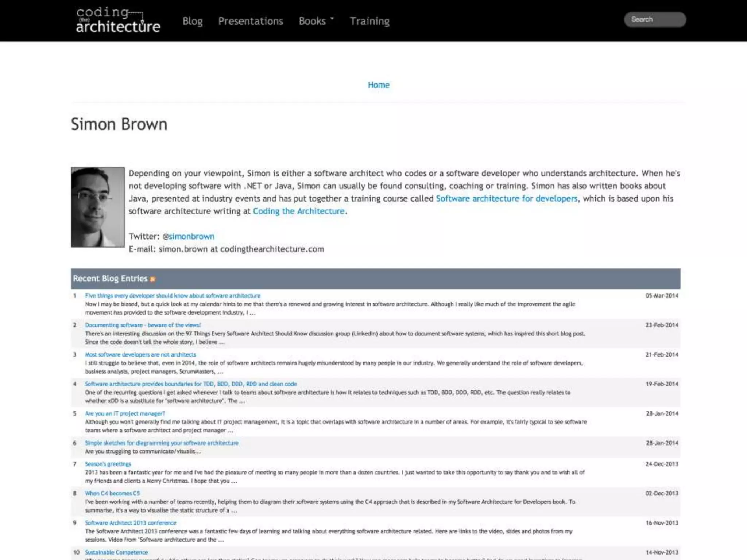
Task: Open the Blog menu item
Action: (x=192, y=21)
